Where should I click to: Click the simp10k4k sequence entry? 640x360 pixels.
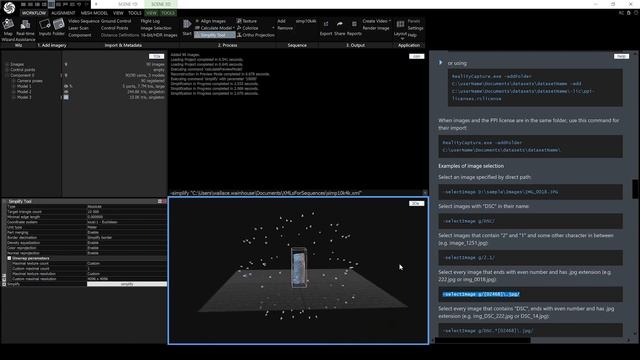(306, 21)
